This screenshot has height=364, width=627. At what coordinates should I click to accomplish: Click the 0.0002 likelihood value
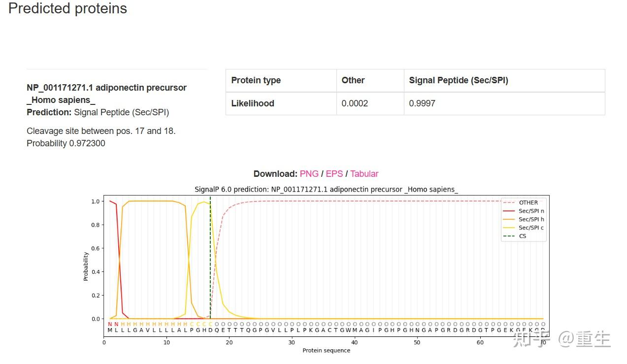[355, 103]
